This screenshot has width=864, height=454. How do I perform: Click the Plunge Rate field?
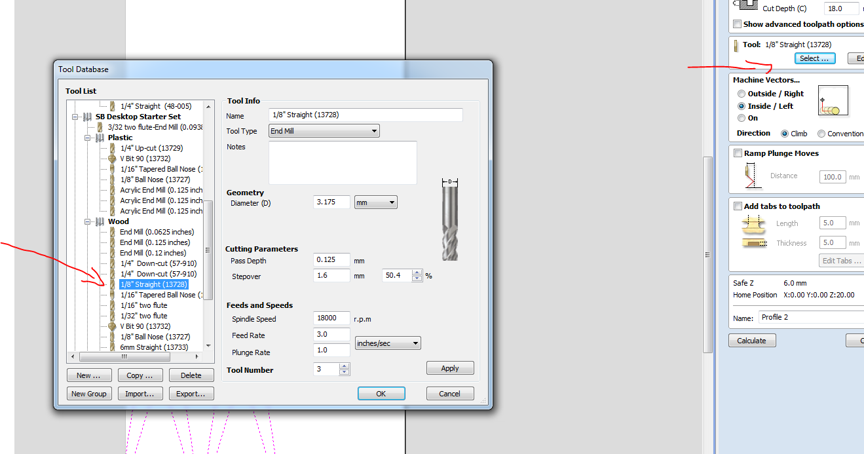[332, 350]
